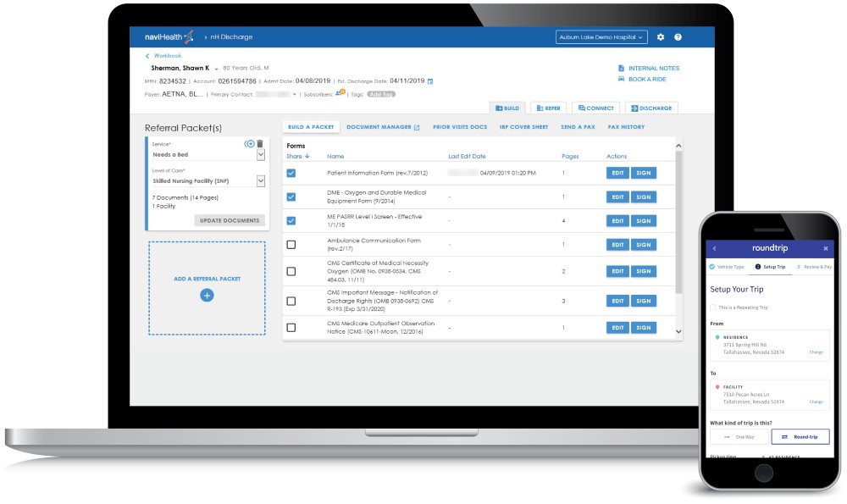Click the naviHealth logo
847x504 pixels.
coord(169,36)
